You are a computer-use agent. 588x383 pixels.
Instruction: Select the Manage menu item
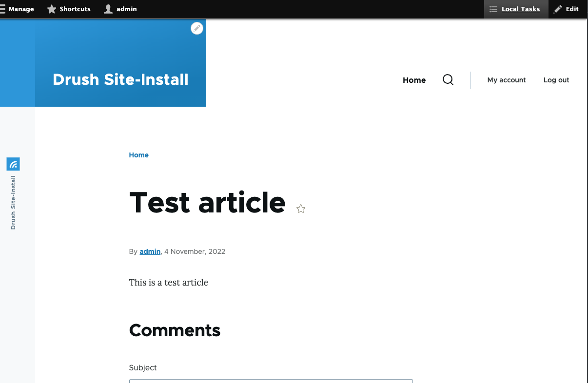click(22, 9)
